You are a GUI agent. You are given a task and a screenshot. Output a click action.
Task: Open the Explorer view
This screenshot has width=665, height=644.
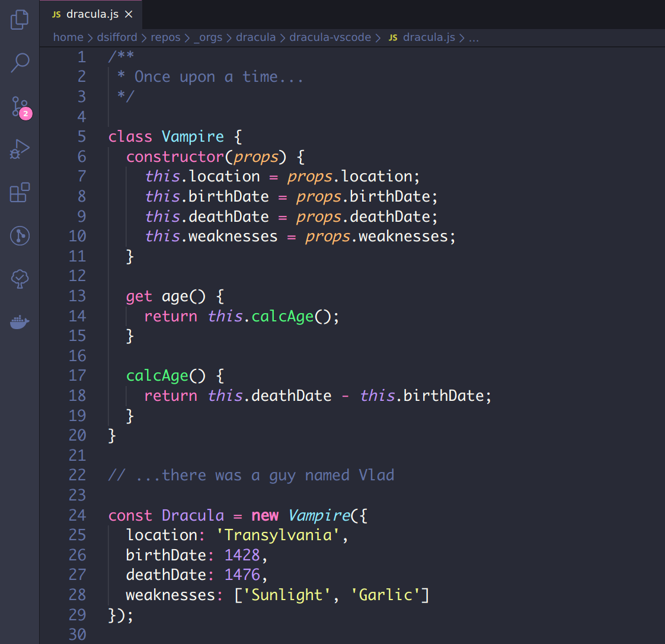click(x=20, y=20)
